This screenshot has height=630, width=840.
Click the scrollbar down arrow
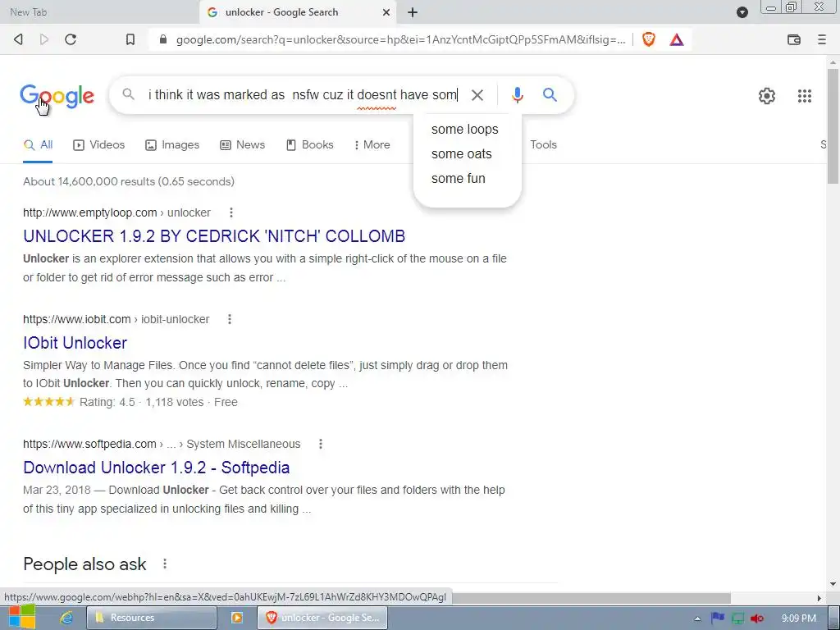(833, 584)
